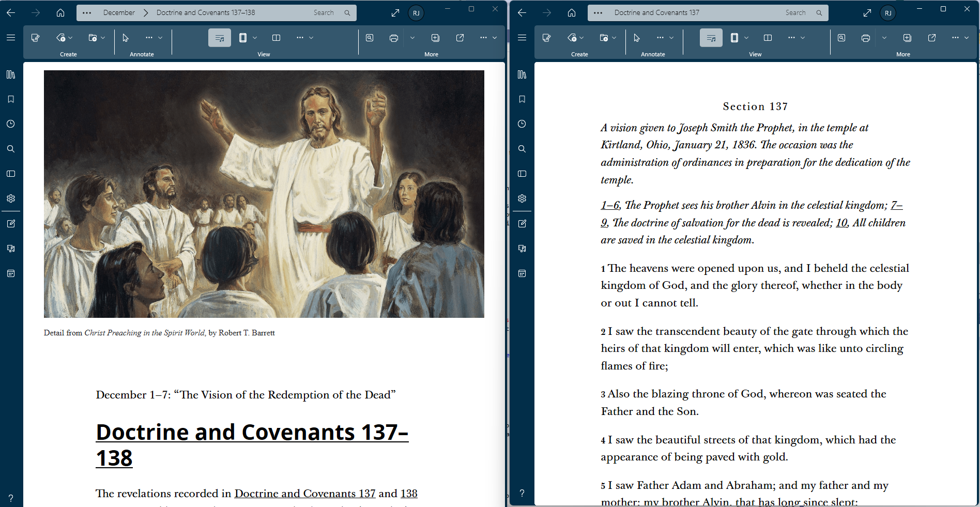Image resolution: width=980 pixels, height=507 pixels.
Task: Open in new window from right window
Action: click(932, 38)
